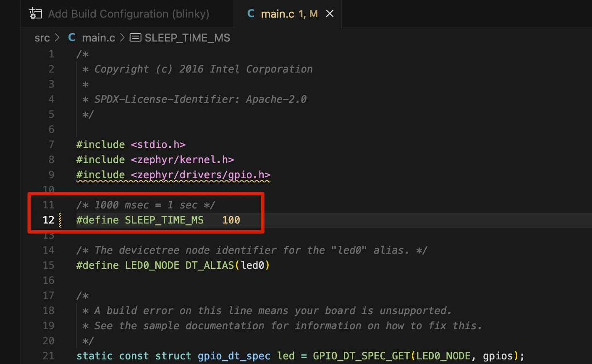Switch to Add Build Configuration (blinky) tab
The width and height of the screenshot is (592, 364).
tap(128, 14)
